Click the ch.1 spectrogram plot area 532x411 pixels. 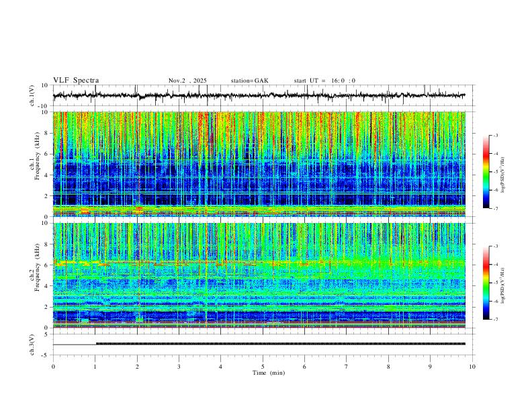pos(259,164)
